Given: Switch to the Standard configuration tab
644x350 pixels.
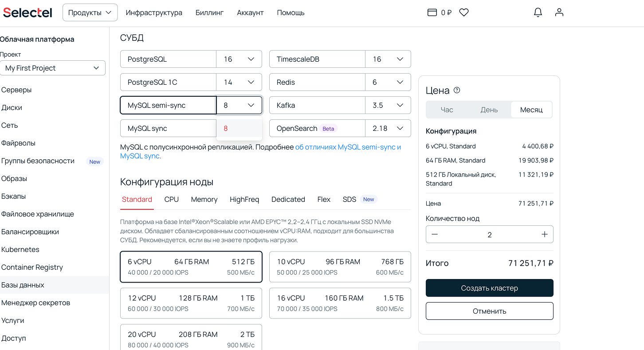Looking at the screenshot, I should click(x=137, y=199).
